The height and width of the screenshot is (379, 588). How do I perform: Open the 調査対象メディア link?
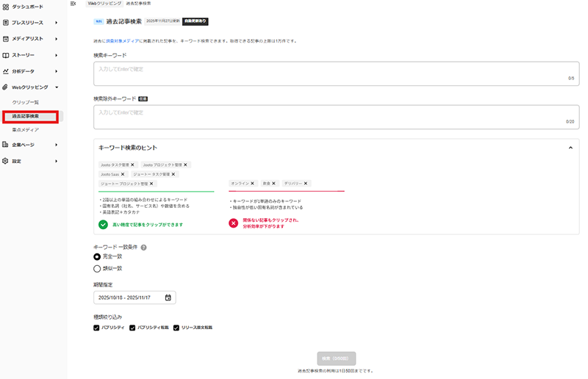click(x=122, y=41)
